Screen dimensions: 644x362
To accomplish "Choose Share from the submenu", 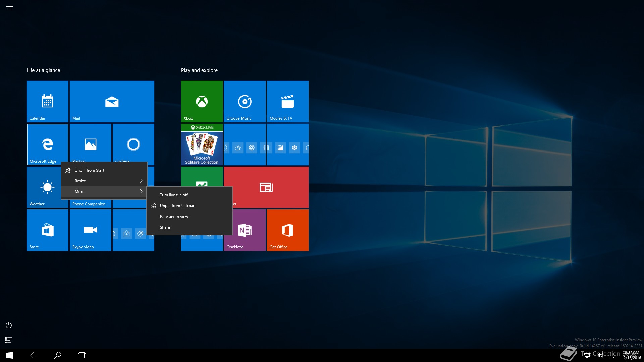I will 190,227.
